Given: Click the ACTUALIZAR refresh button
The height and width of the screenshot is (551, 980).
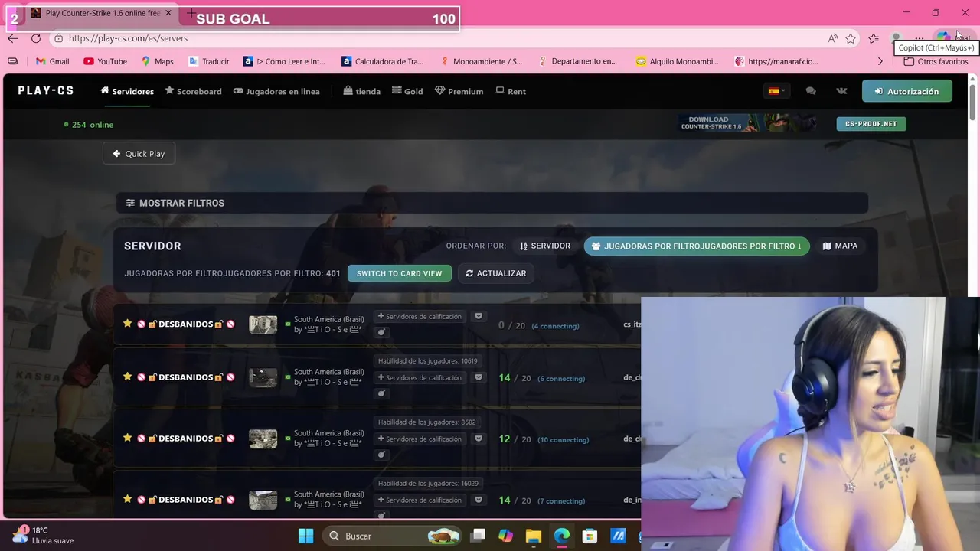Looking at the screenshot, I should pyautogui.click(x=496, y=273).
